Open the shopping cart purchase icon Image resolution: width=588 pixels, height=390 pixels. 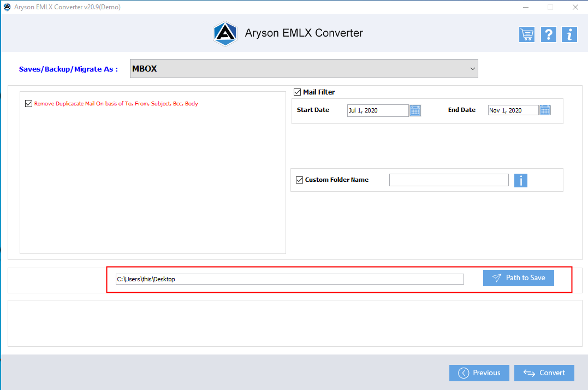tap(526, 34)
